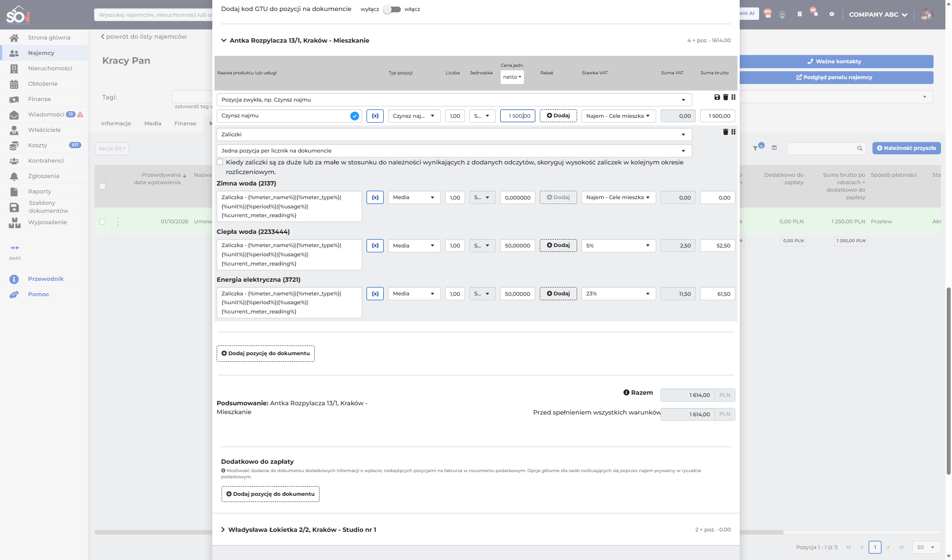Tick the checkbox for the 01/10/2026 row
The image size is (952, 560).
point(102,222)
